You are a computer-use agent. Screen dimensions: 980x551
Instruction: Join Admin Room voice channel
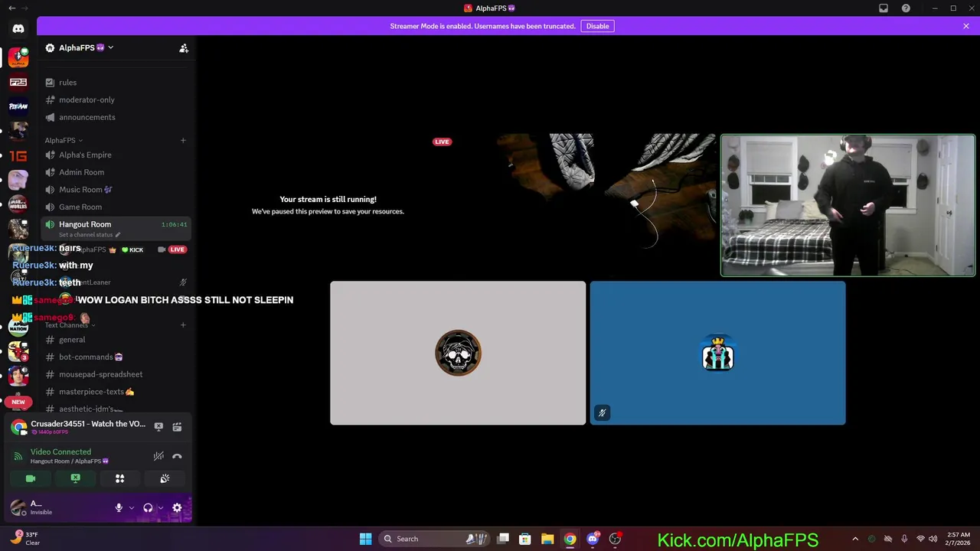[x=81, y=172]
